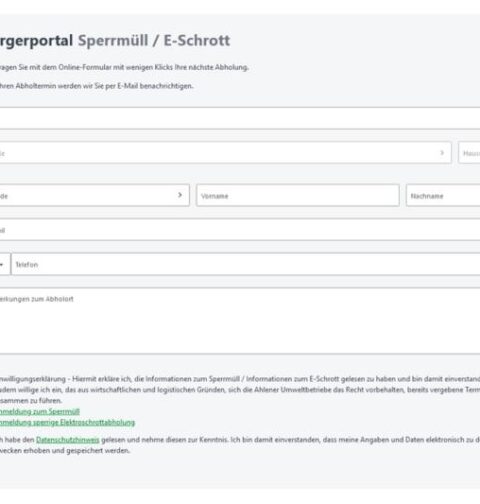480x504 pixels.
Task: Open the street selection combo box
Action: pos(226,153)
